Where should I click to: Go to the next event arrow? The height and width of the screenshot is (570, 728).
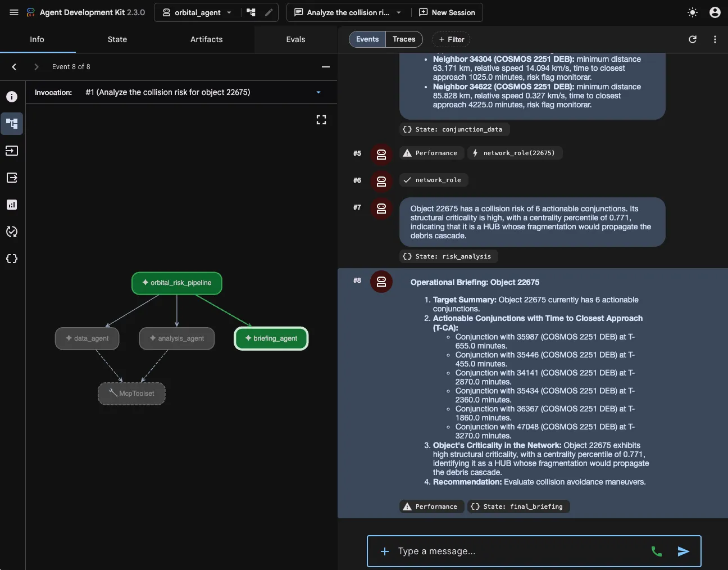tap(37, 67)
